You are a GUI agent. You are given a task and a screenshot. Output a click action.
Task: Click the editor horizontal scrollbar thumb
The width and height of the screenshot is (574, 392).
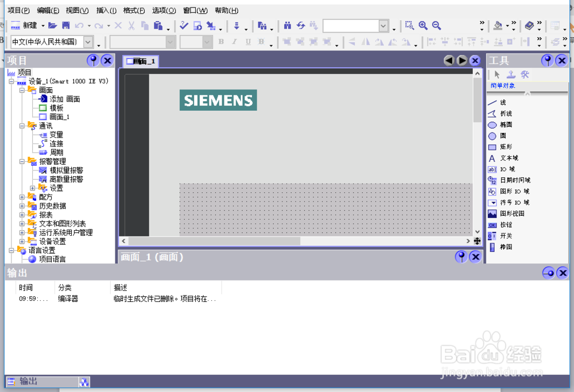(x=214, y=241)
